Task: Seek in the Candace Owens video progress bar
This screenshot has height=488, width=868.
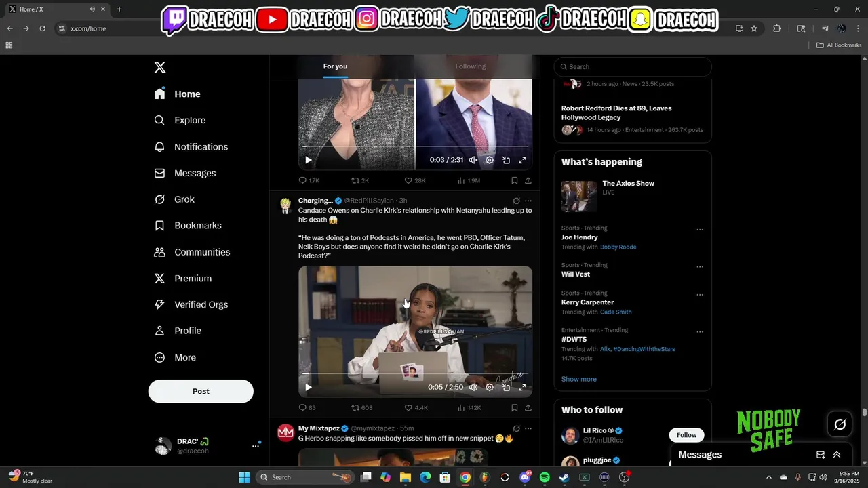Action: tap(415, 373)
